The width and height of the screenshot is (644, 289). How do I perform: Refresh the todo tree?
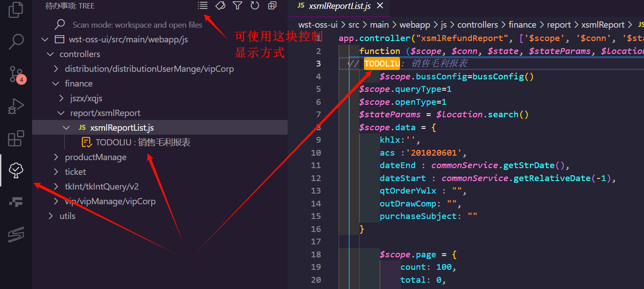tap(255, 5)
